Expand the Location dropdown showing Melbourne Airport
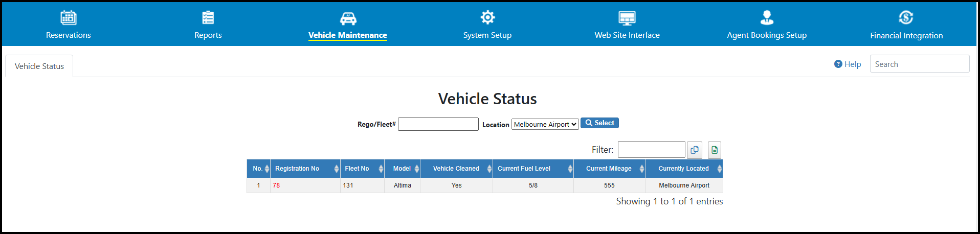Screen dimensions: 980x234 545,124
